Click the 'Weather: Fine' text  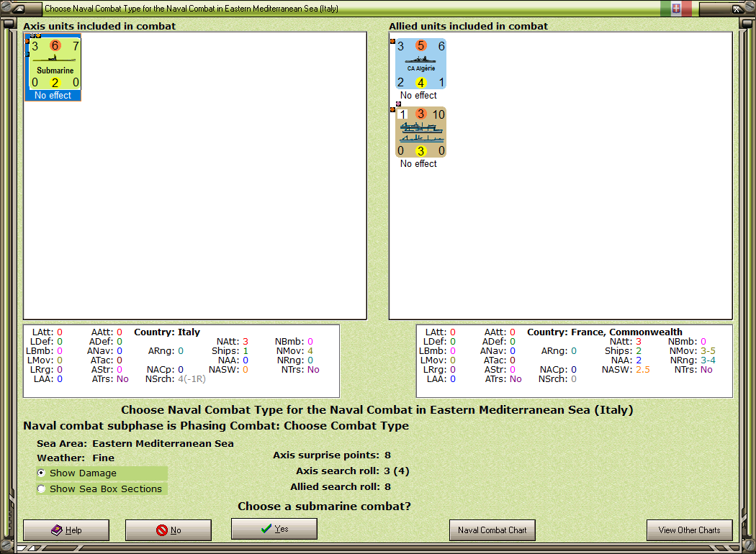pyautogui.click(x=76, y=458)
